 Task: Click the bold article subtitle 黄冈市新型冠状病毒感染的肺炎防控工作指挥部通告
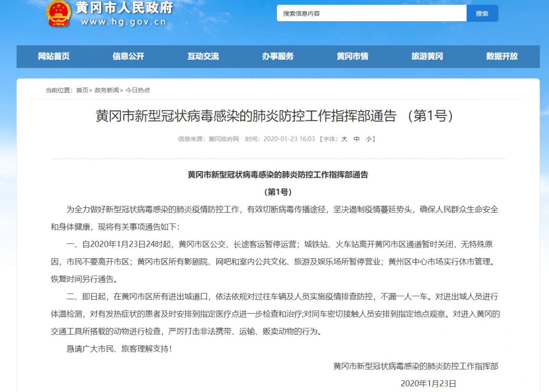[x=278, y=175]
